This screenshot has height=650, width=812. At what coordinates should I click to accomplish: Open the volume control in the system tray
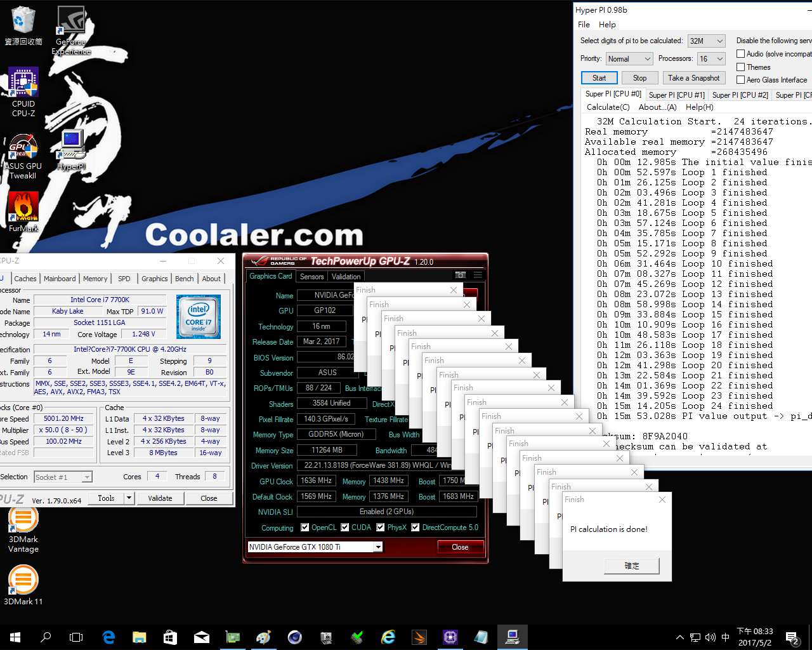click(x=710, y=637)
